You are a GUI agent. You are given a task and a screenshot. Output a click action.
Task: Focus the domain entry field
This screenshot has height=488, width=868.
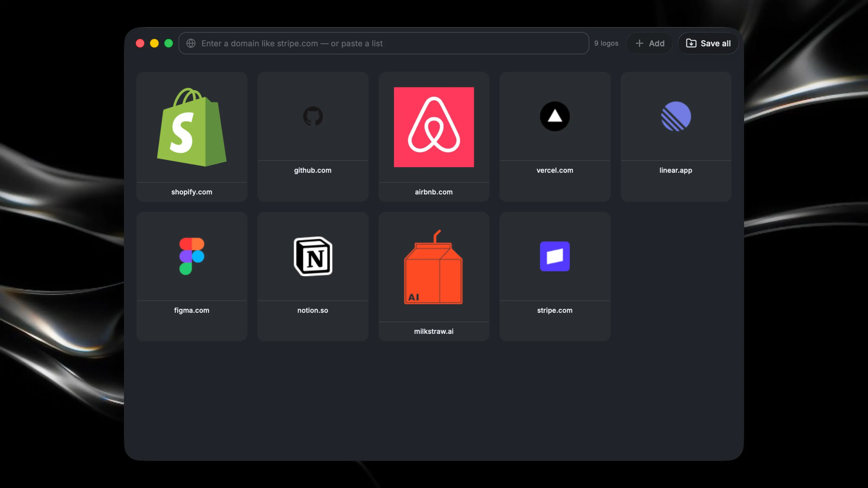click(384, 43)
